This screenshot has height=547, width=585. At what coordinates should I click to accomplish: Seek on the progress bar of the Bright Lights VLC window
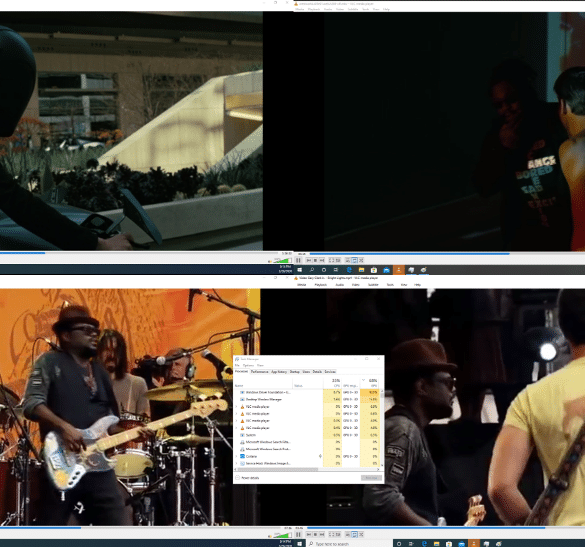445,528
